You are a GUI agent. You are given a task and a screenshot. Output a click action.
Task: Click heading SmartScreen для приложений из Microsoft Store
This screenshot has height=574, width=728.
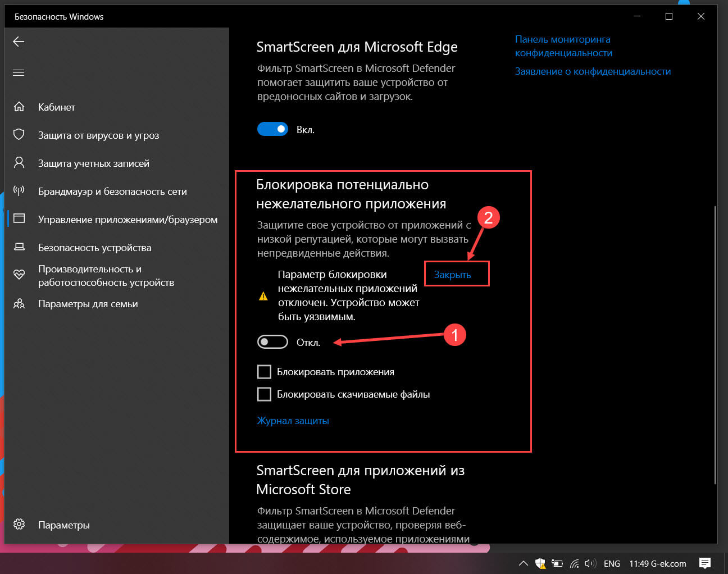[360, 480]
